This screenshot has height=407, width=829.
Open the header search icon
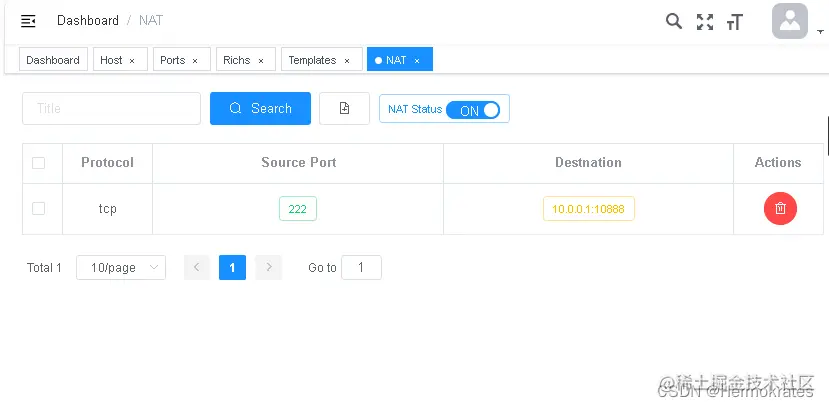(673, 21)
